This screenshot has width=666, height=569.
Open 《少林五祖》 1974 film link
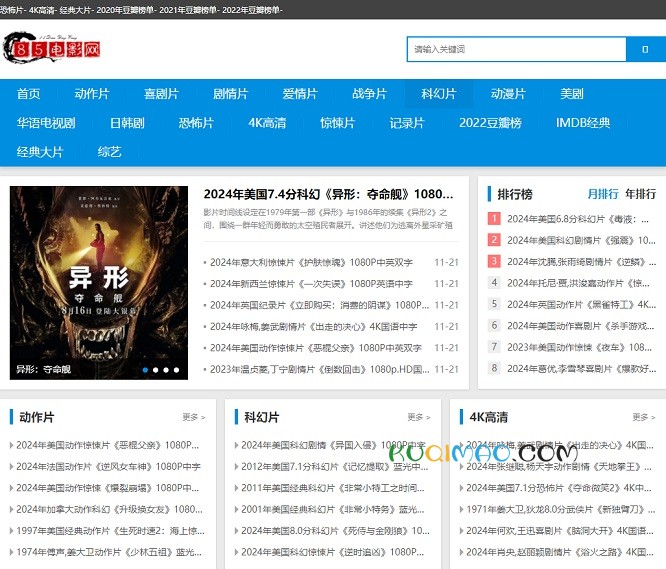[x=109, y=552]
